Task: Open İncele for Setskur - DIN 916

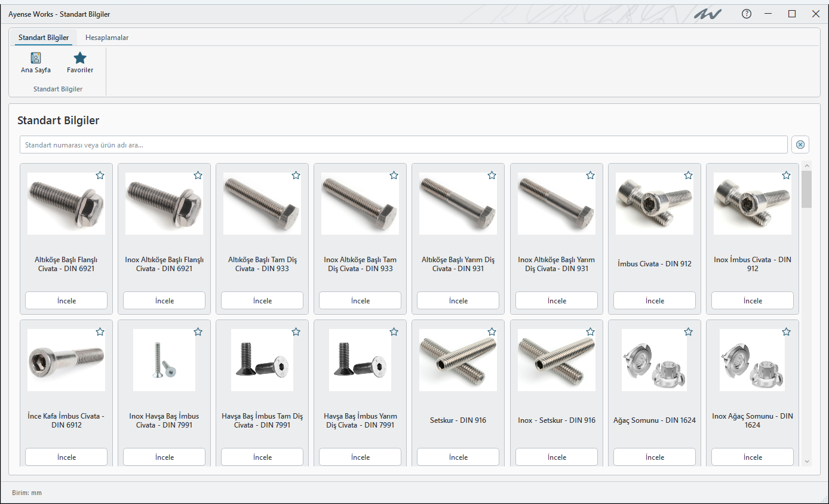Action: click(458, 457)
